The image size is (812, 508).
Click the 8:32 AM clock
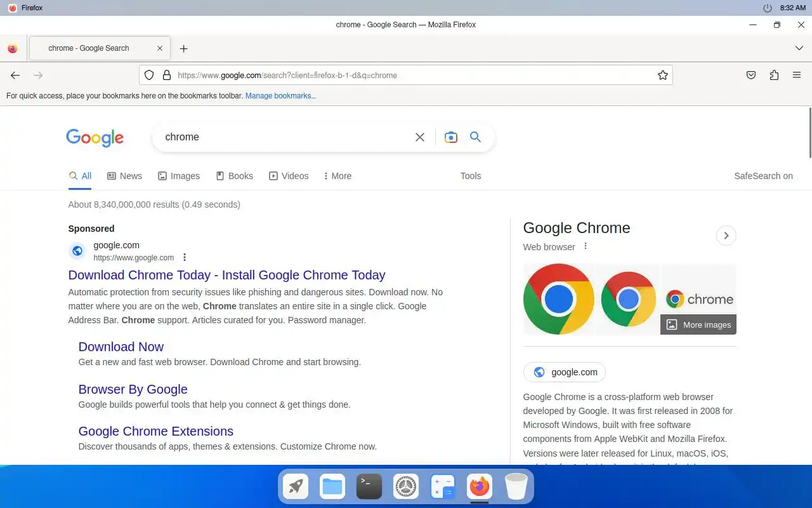[793, 8]
